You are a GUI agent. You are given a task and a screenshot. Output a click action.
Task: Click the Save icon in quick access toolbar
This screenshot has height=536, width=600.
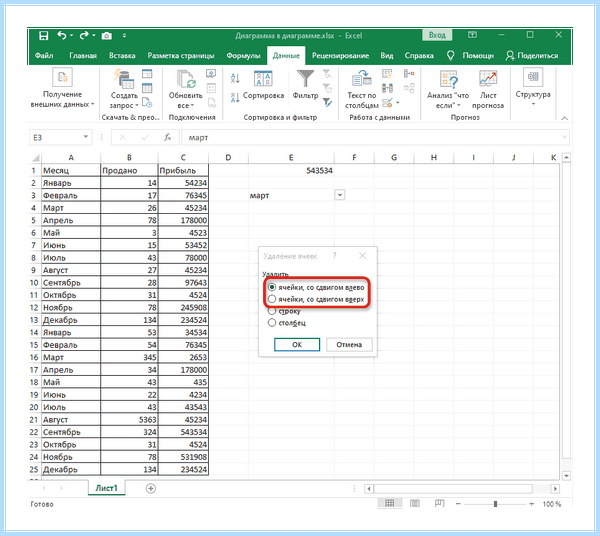tap(44, 36)
